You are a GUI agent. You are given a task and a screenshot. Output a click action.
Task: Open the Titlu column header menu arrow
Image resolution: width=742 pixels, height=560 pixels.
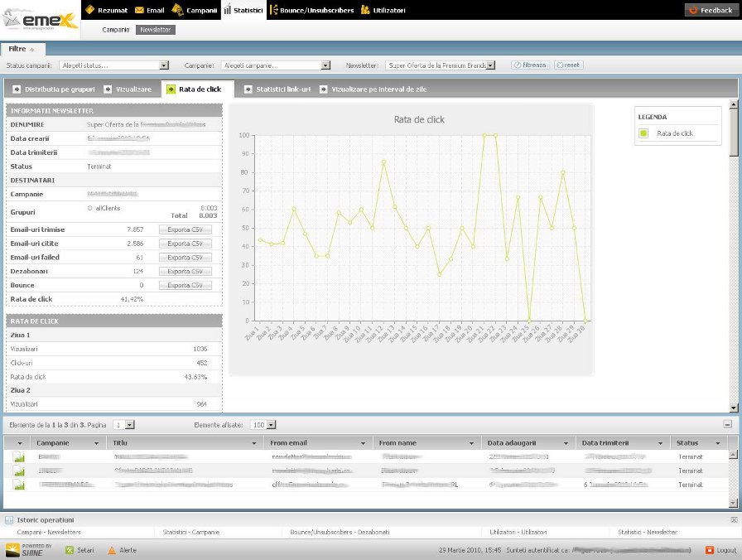pos(254,443)
